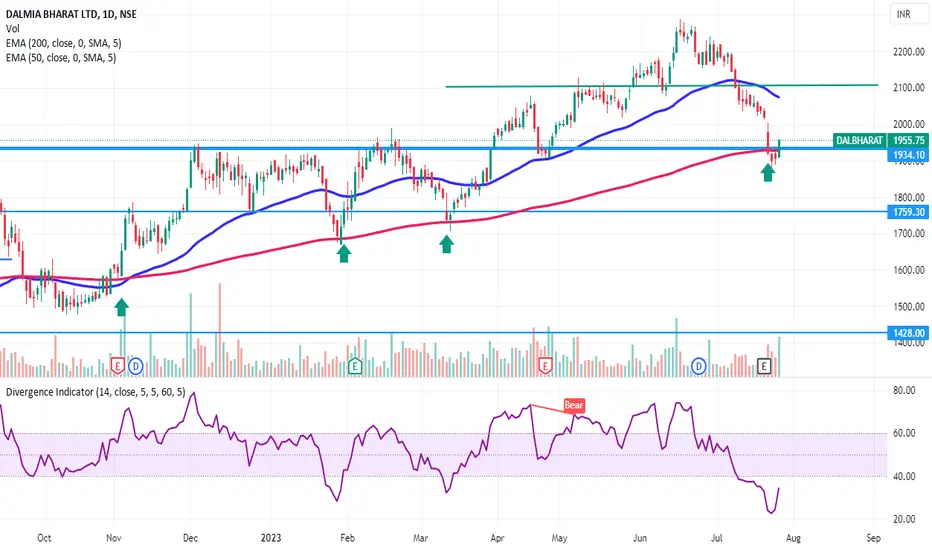Click Apr on the time axis
The height and width of the screenshot is (550, 932).
(x=497, y=538)
